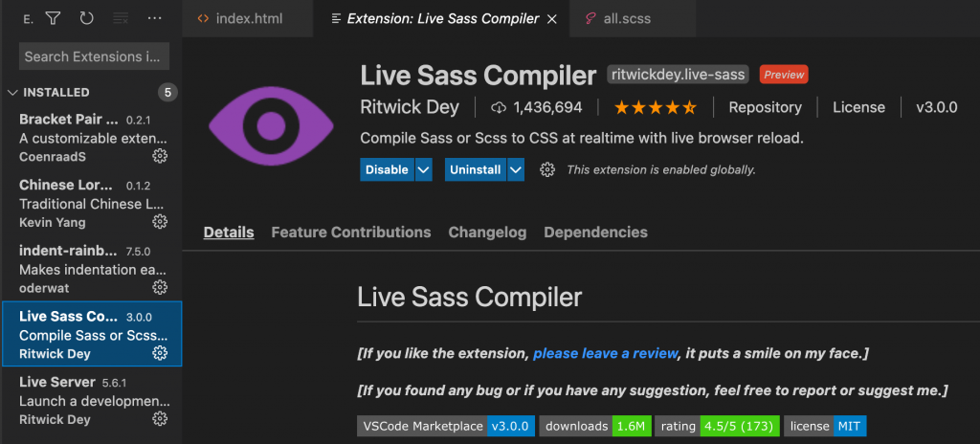980x444 pixels.
Task: Click the Search Extensions input field
Action: pyautogui.click(x=95, y=56)
